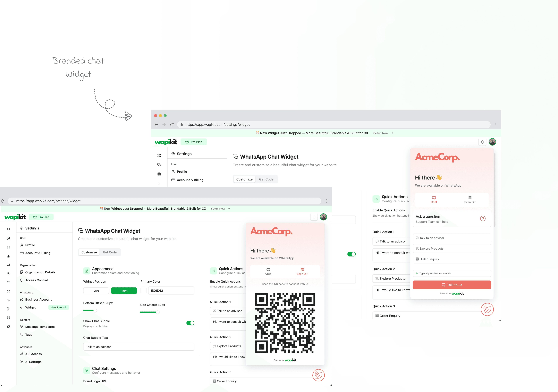
Task: Click Explore Products quick action in rear widget
Action: 452,248
